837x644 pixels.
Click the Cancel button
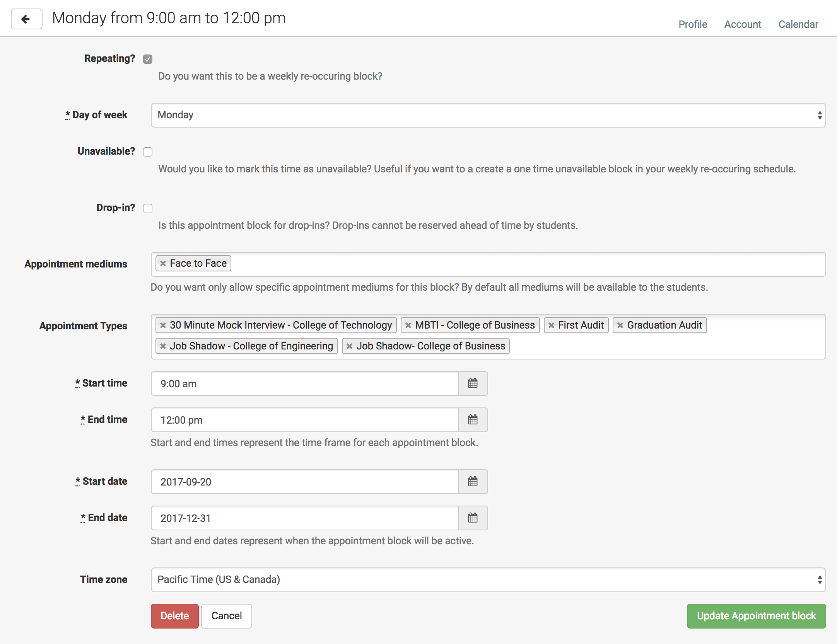coord(227,615)
